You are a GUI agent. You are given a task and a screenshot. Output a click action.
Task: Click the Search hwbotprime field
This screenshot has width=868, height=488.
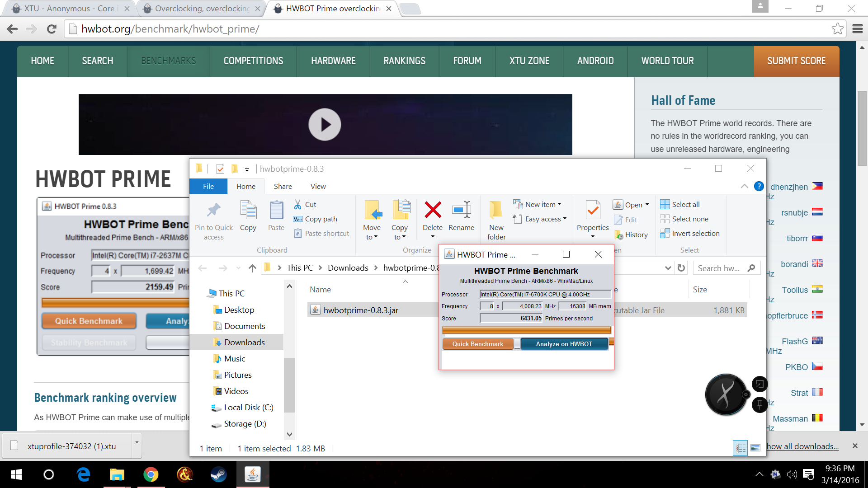(727, 268)
